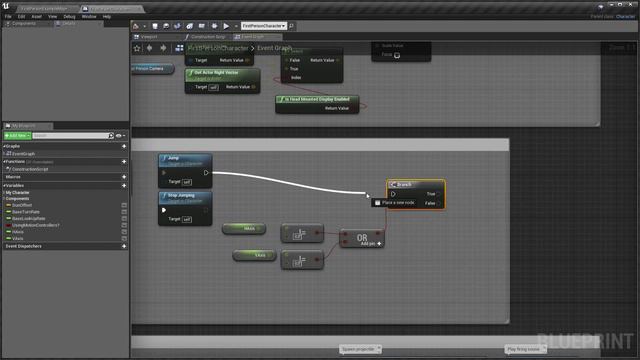Select the VAxis getter node in graph
The width and height of the screenshot is (640, 360).
pyautogui.click(x=255, y=256)
